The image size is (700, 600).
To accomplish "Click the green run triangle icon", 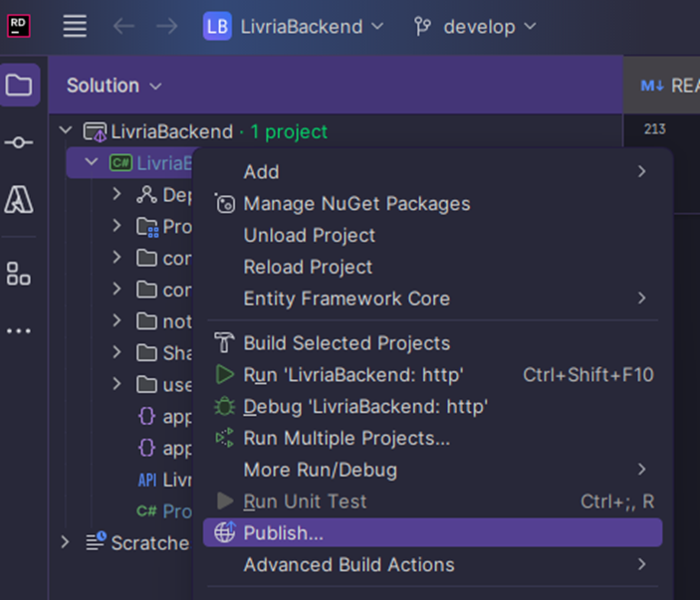I will coord(225,374).
